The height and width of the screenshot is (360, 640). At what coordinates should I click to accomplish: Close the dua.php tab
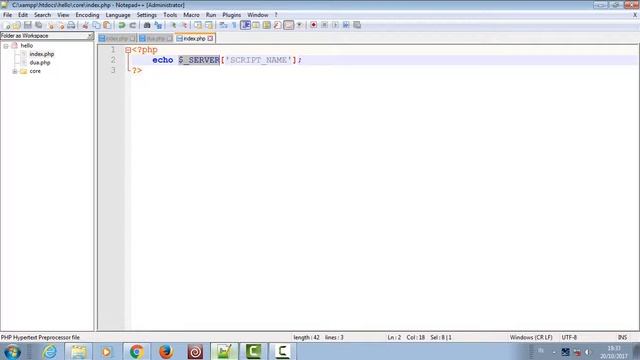(169, 38)
